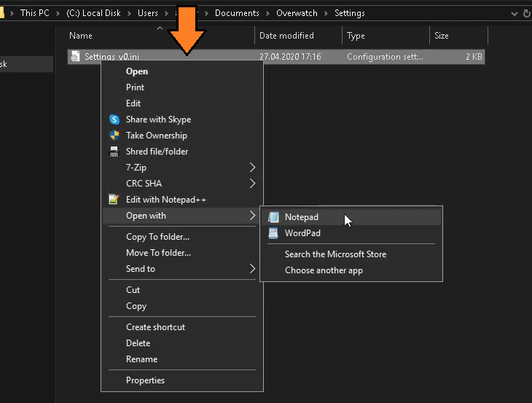
Task: Choose Search the Microsoft Store
Action: 351,254
